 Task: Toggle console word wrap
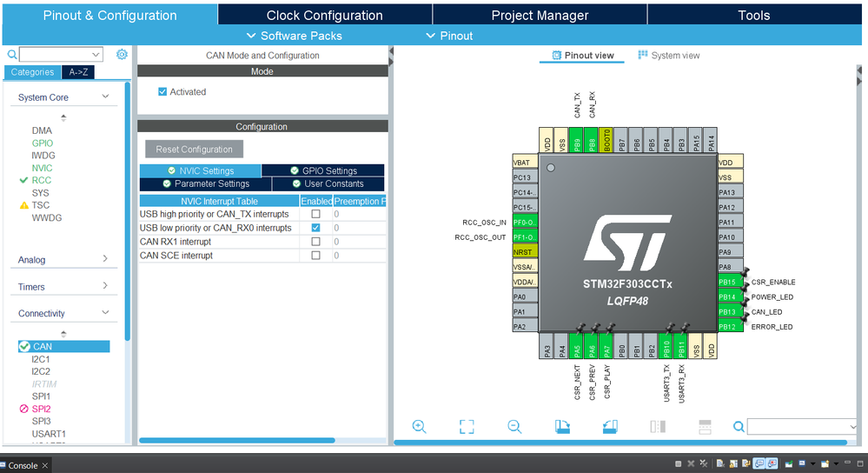(x=746, y=463)
